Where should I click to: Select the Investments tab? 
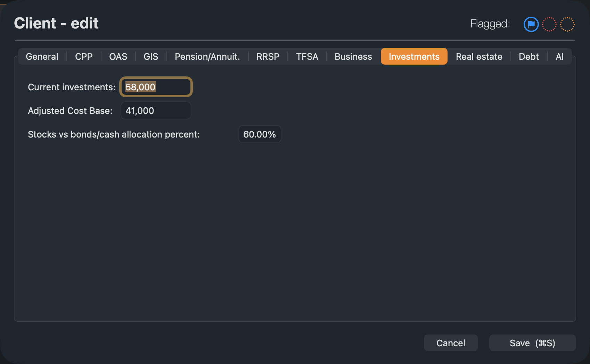(414, 56)
